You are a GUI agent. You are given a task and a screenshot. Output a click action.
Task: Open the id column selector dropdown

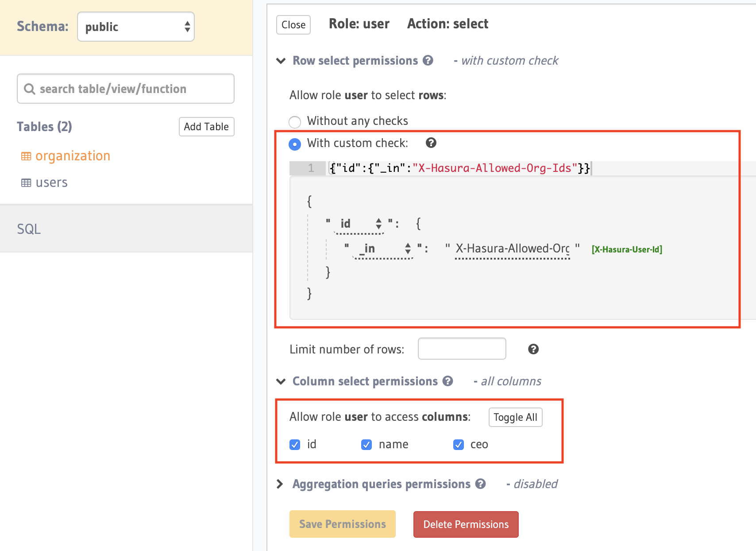359,224
